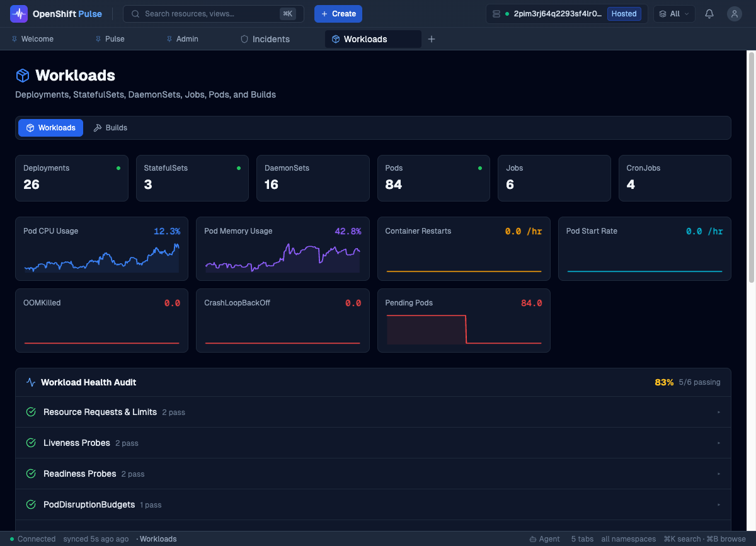Click the Create button

click(338, 14)
